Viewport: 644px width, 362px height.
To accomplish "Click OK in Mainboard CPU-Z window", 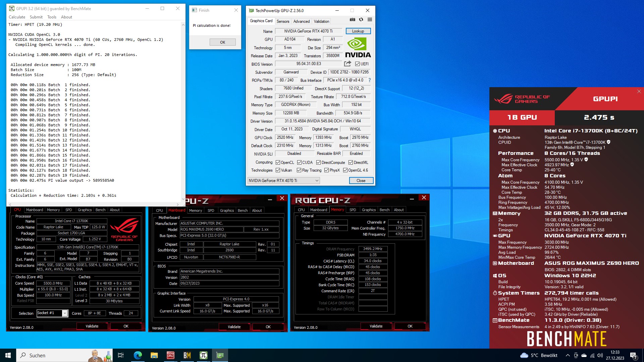I will click(268, 327).
